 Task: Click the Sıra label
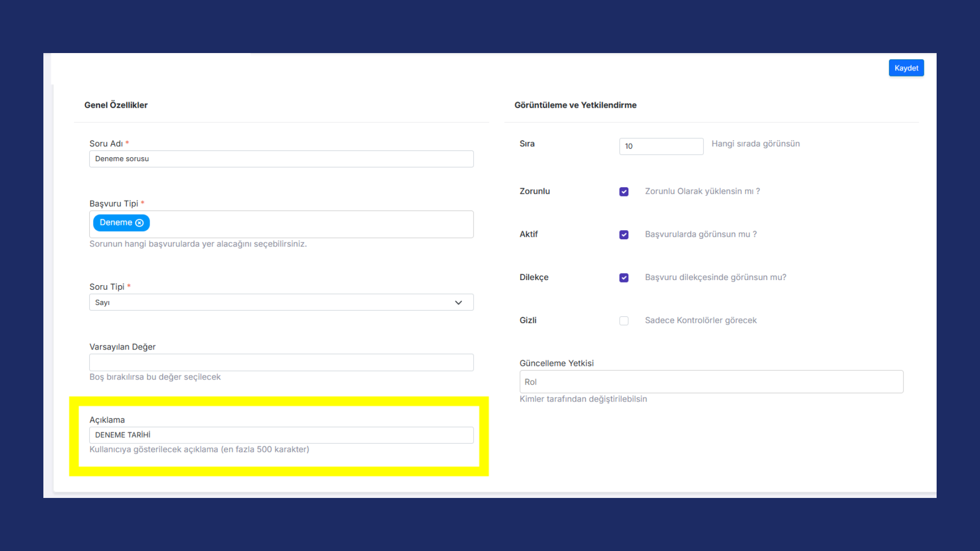[x=527, y=144]
